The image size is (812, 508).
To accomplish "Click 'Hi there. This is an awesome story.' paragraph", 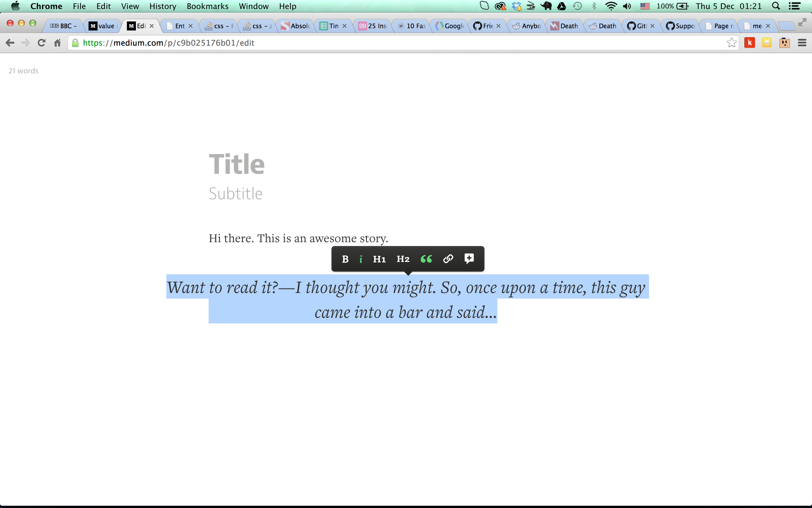I will click(298, 238).
